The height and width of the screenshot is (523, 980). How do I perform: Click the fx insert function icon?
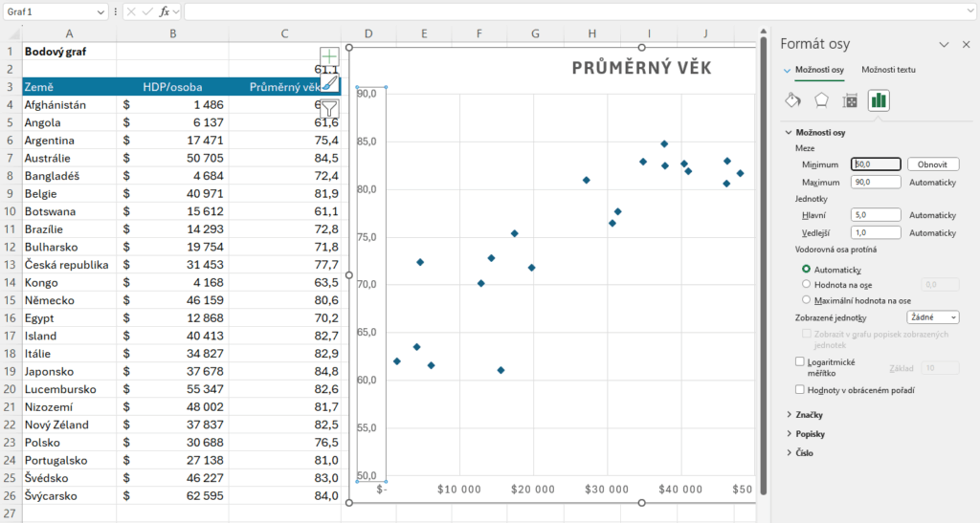coord(165,11)
